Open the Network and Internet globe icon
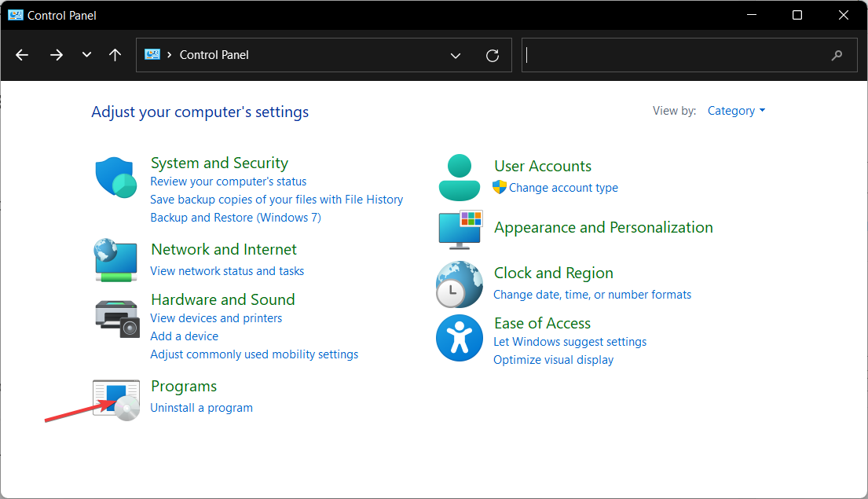 (116, 260)
